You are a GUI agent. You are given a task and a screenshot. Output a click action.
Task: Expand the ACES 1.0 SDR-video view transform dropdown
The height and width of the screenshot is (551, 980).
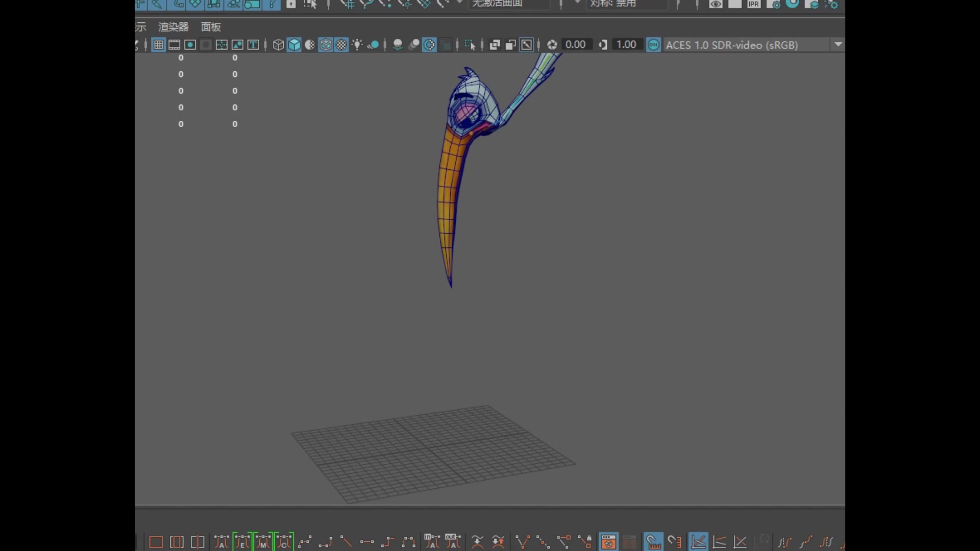click(838, 45)
